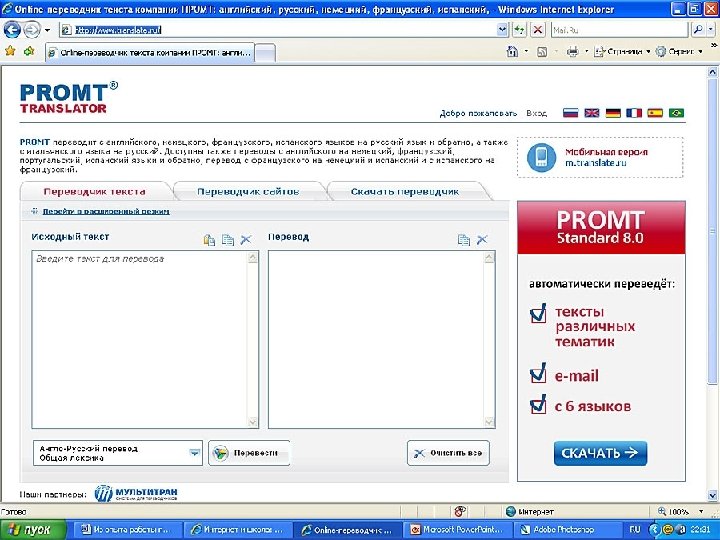Clear the source text with X icon
The width and height of the screenshot is (720, 540).
(x=246, y=240)
